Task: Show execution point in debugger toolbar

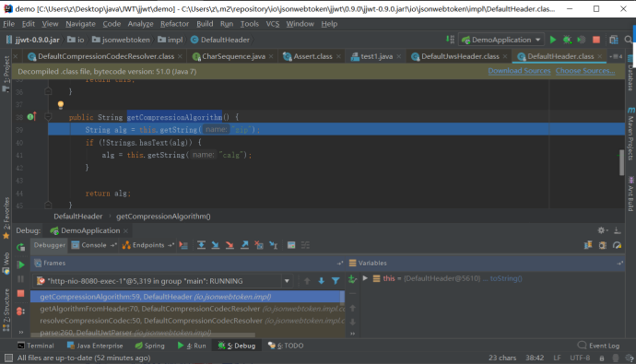Action: coord(183,245)
